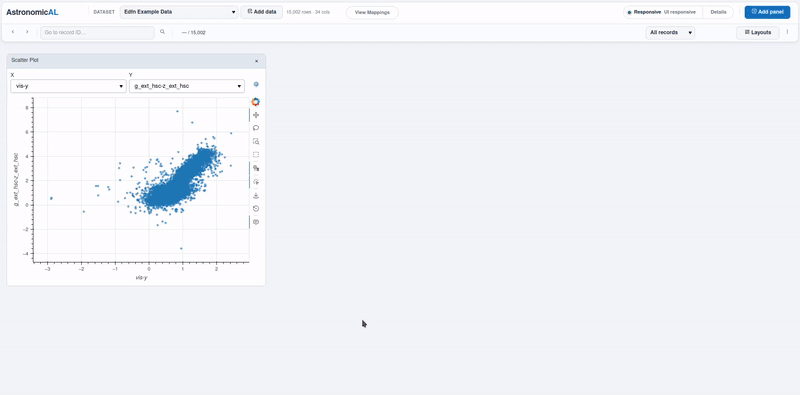Toggle the Hover tooltip tool
This screenshot has height=395, width=800.
pos(256,222)
